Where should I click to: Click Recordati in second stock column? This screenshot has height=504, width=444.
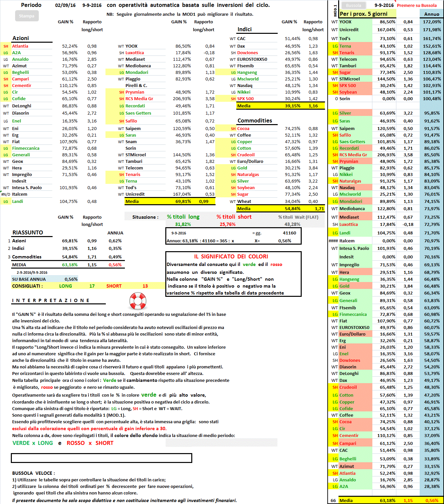[x=135, y=106]
